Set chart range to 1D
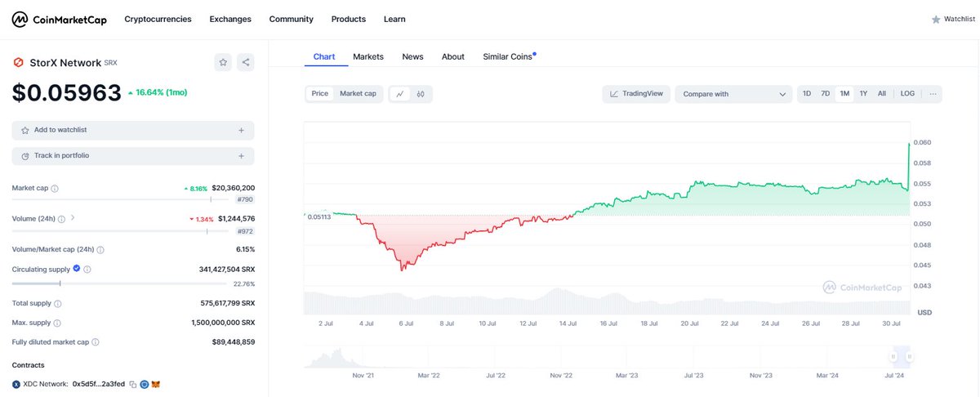Image resolution: width=980 pixels, height=397 pixels. click(x=807, y=94)
